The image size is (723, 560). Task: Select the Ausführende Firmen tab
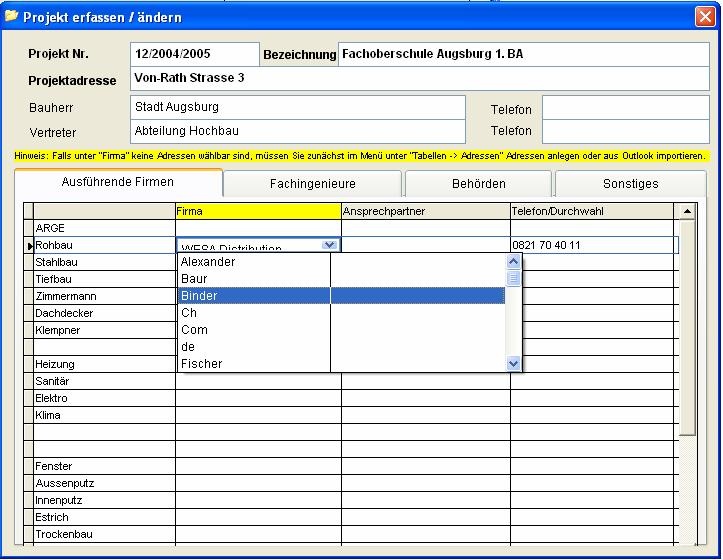coord(118,182)
